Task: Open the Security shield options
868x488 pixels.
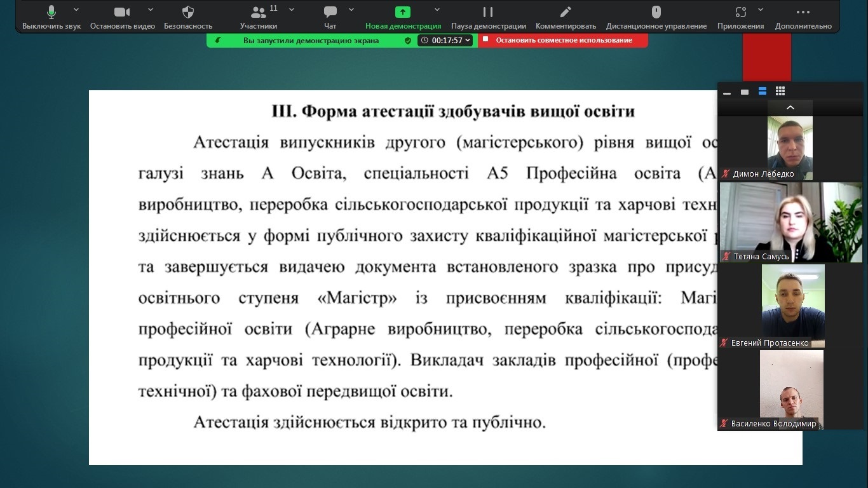Action: click(188, 13)
